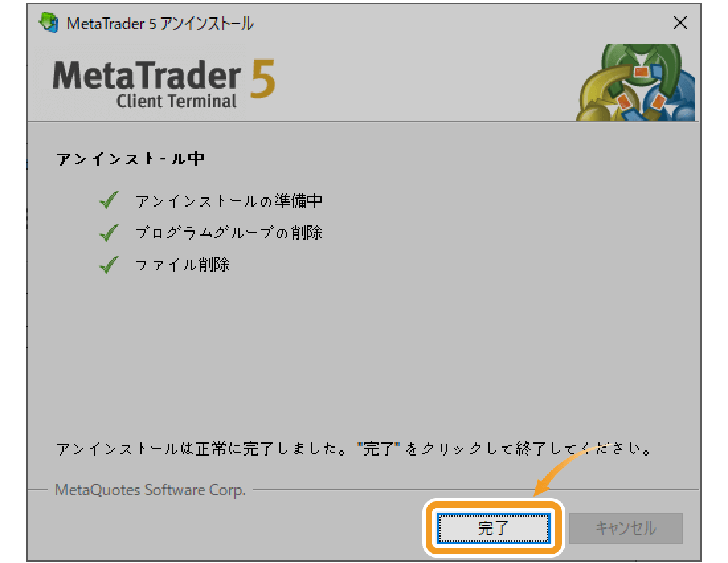
Task: Click checkmark beside ファイル削除
Action: [x=109, y=266]
